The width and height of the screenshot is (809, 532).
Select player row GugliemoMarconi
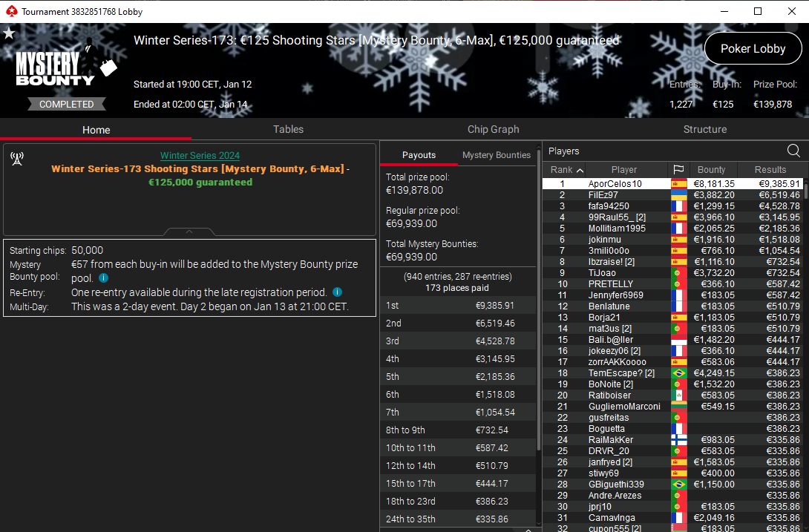click(x=672, y=407)
